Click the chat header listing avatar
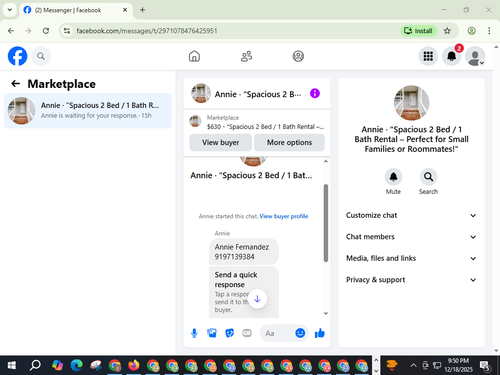This screenshot has height=375, width=500. click(x=201, y=93)
